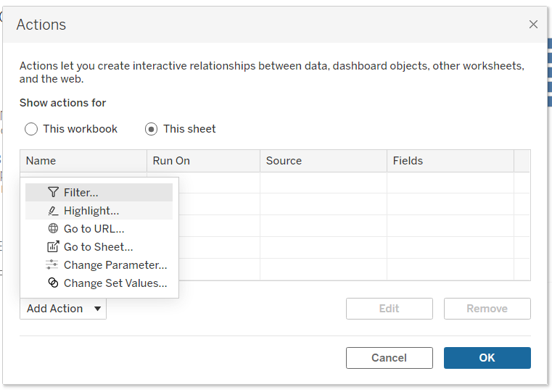This screenshot has height=392, width=552.
Task: Close the Actions dialog with the X
Action: click(x=533, y=25)
